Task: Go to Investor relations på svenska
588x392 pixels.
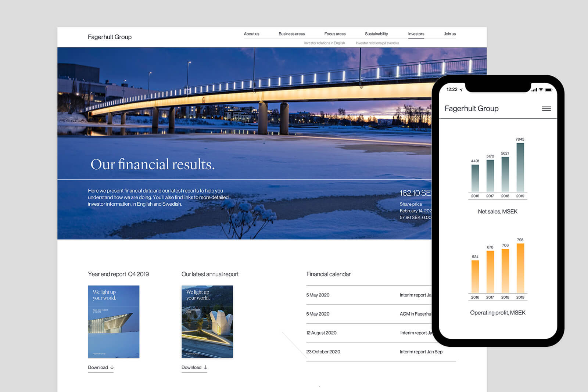Action: click(377, 43)
